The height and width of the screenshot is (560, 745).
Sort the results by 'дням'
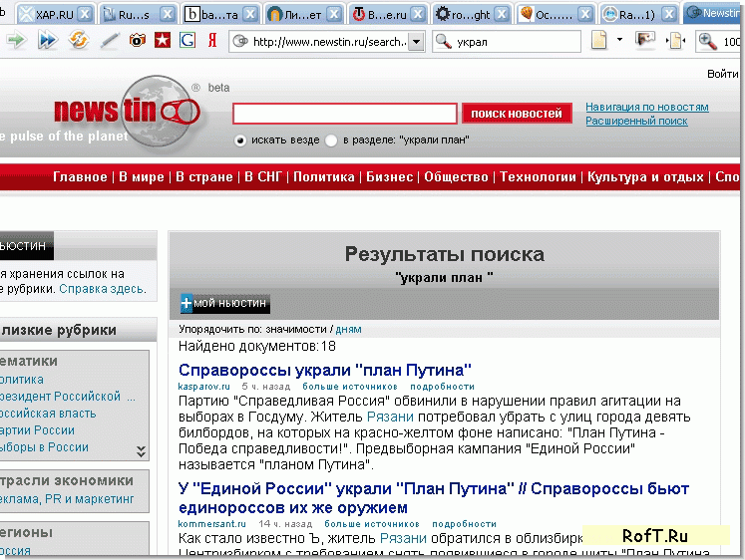pos(348,329)
